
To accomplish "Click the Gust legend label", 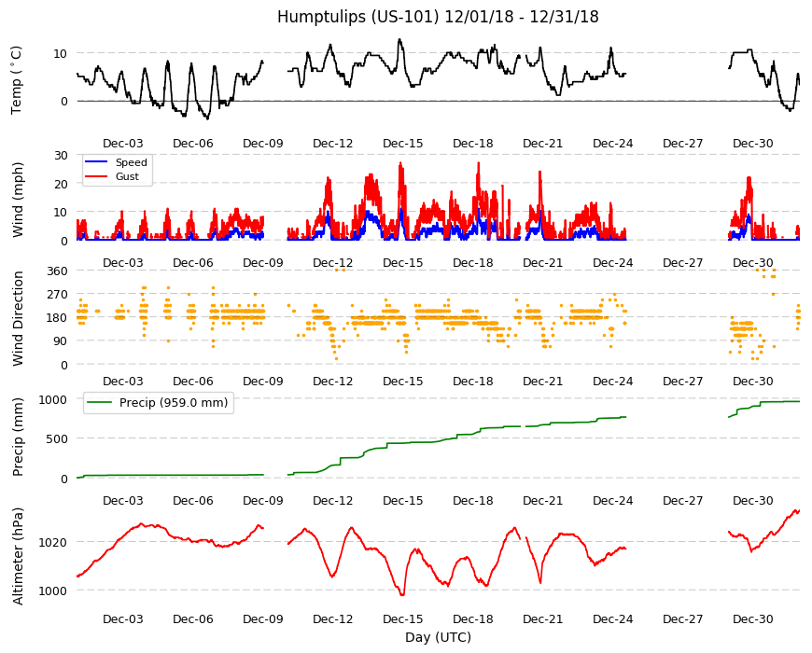I will 127,176.
